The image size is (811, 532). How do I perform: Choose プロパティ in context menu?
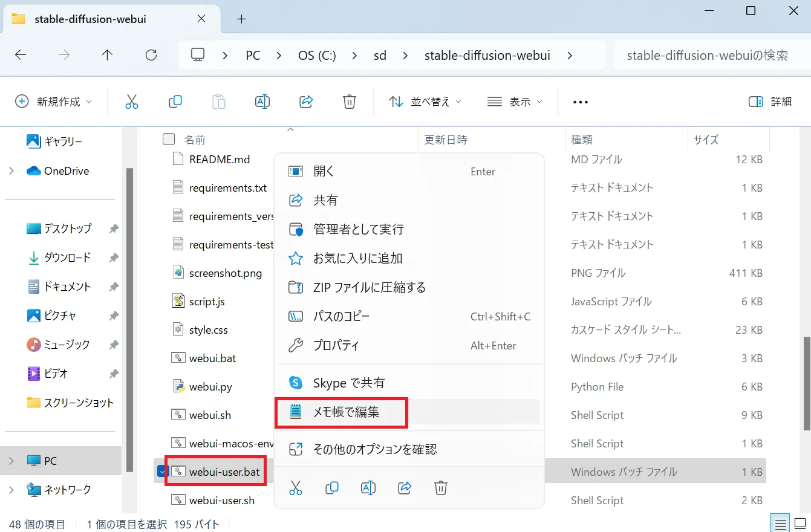[x=409, y=345]
